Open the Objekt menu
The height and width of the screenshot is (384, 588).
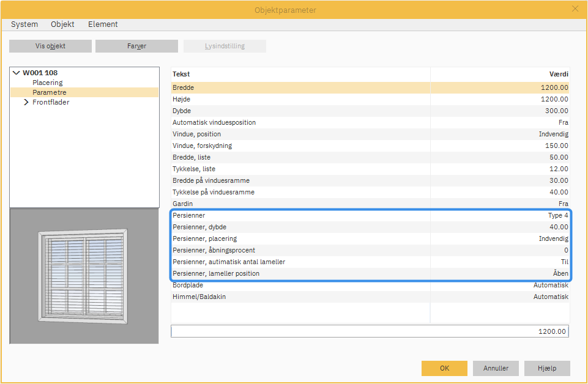[x=62, y=24]
